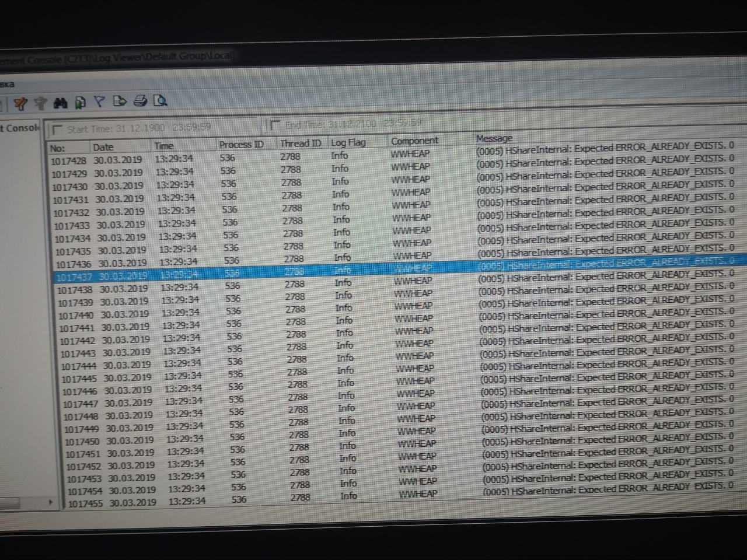Click the green bookmark document icon
The image size is (747, 560).
pyautogui.click(x=80, y=103)
